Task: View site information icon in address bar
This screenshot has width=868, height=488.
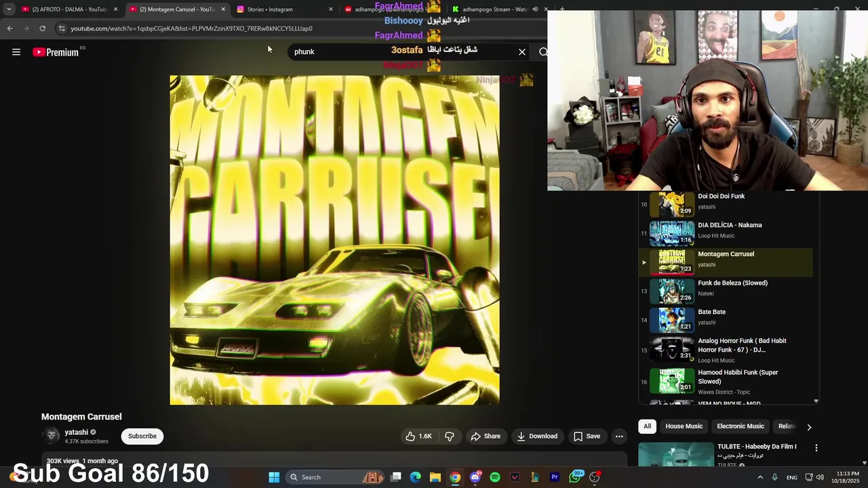Action: (62, 28)
